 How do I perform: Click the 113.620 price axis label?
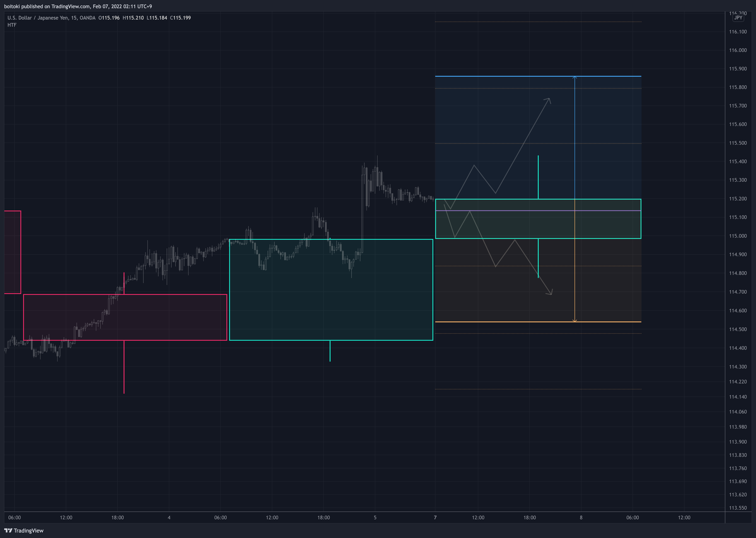[738, 495]
